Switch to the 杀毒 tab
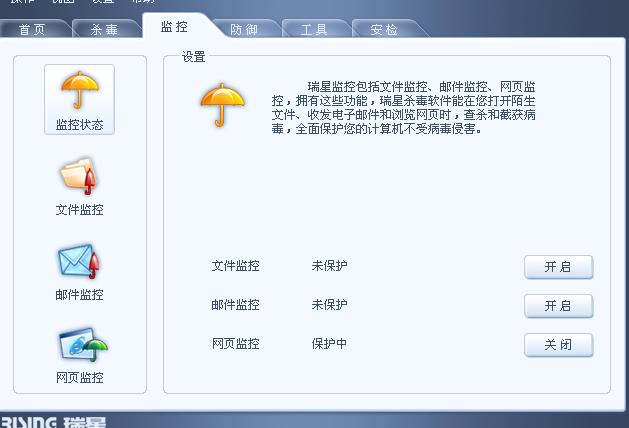Image resolution: width=629 pixels, height=428 pixels. tap(104, 29)
